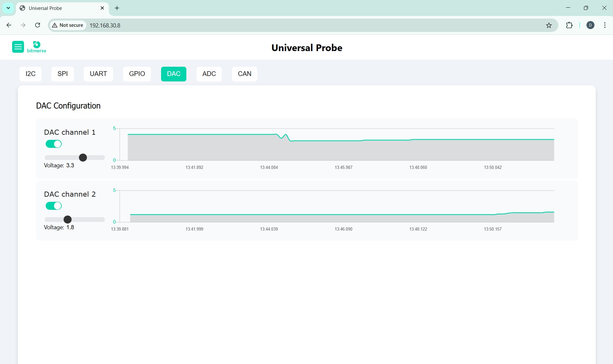
Task: Disable DAC channel 1 toggle
Action: click(54, 144)
